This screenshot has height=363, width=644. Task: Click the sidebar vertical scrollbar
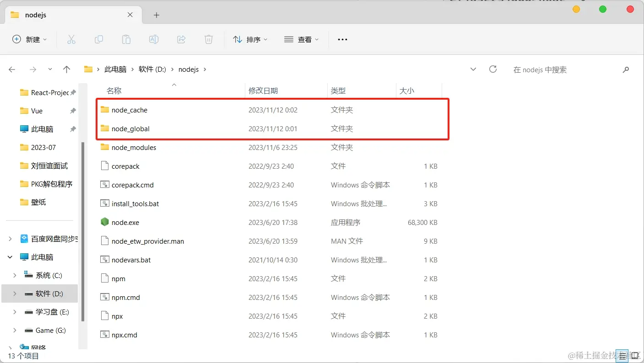coord(83,231)
